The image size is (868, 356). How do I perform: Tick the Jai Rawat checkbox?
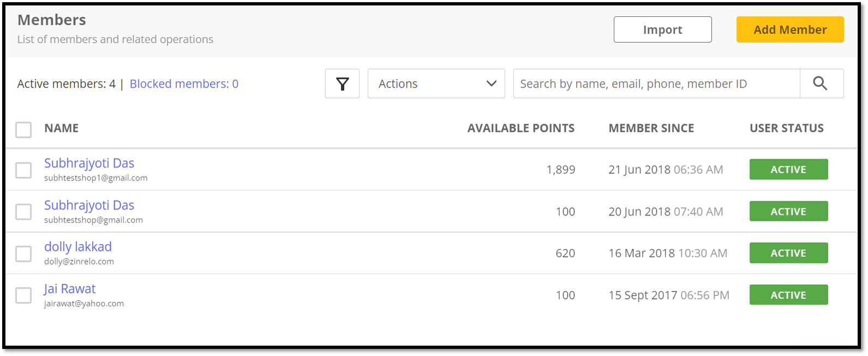[x=23, y=295]
